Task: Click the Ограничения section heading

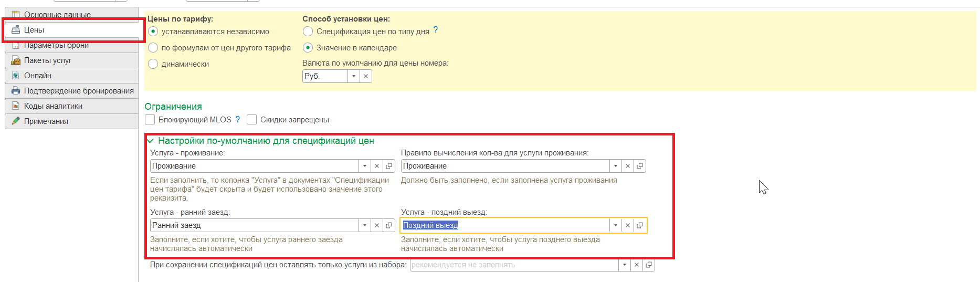Action: pos(173,107)
